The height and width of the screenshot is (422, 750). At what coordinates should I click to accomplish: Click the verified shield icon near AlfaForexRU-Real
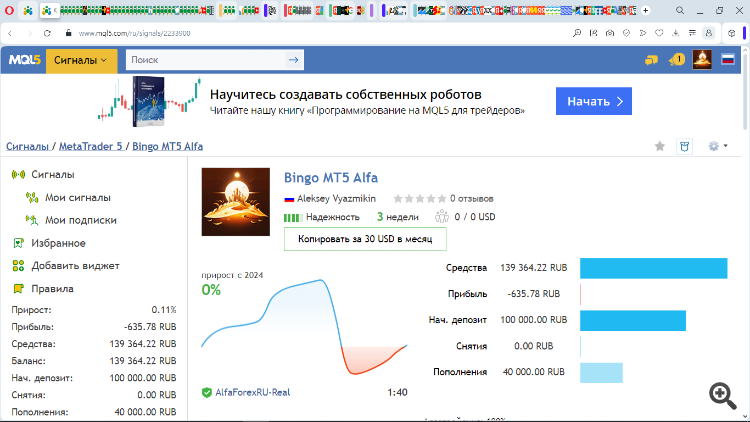[x=207, y=393]
